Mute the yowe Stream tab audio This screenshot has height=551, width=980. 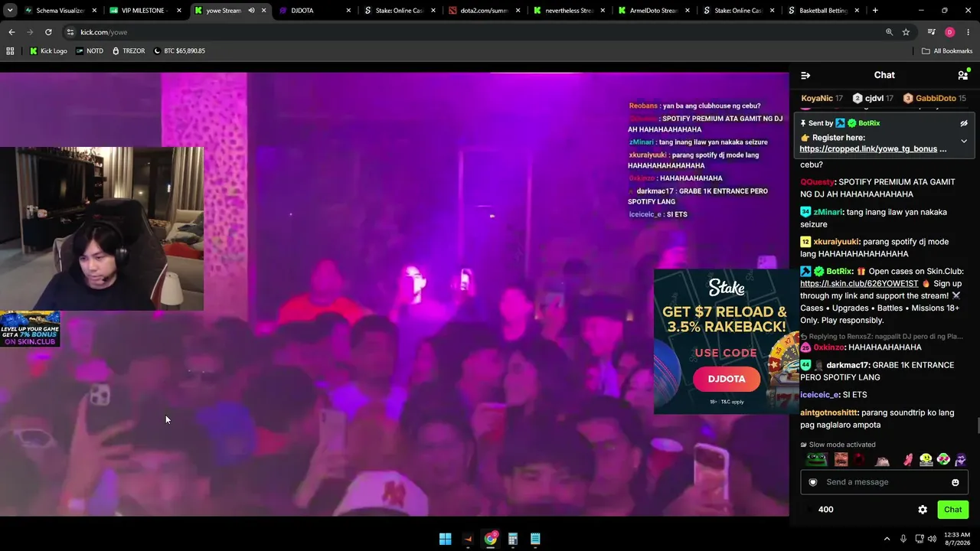pos(251,11)
